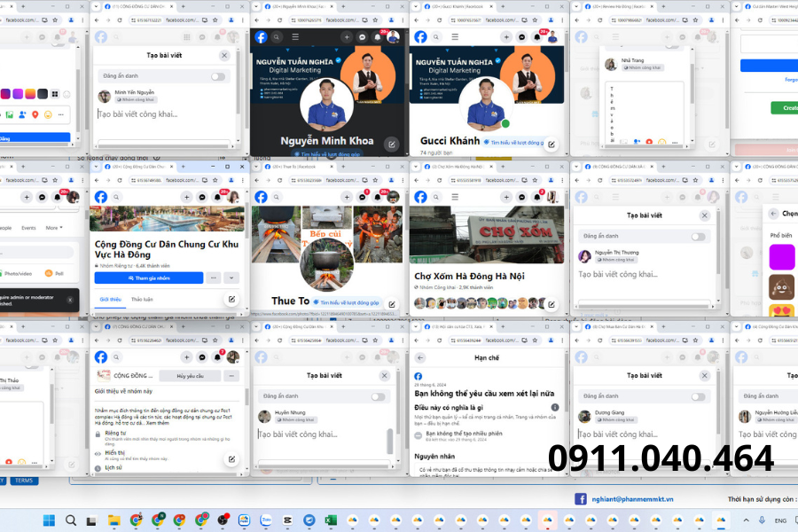Toggle Đăng ẩn danh in Huyền Nhung window
798x532 pixels.
click(378, 396)
